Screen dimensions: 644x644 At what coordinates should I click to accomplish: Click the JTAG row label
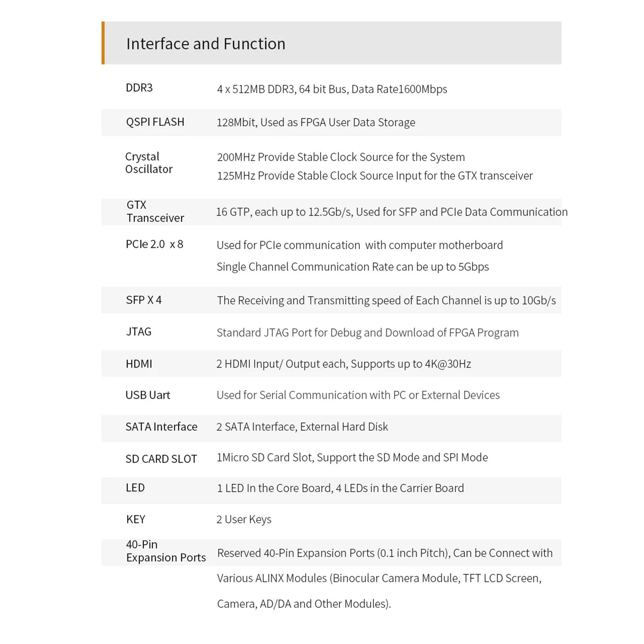click(139, 332)
